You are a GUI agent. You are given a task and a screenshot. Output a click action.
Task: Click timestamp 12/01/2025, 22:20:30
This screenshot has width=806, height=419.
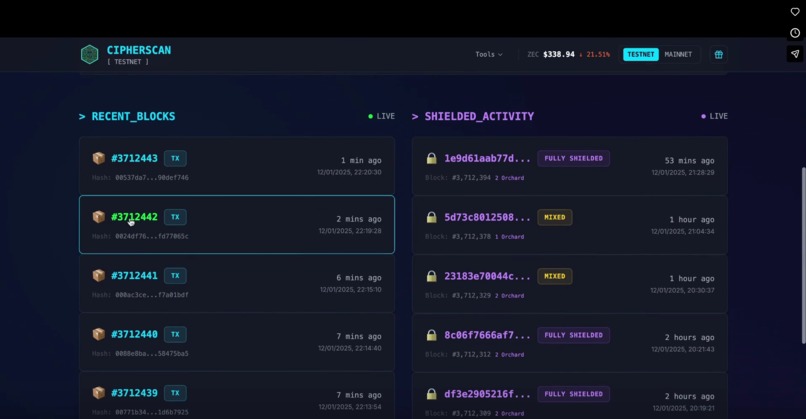click(350, 172)
